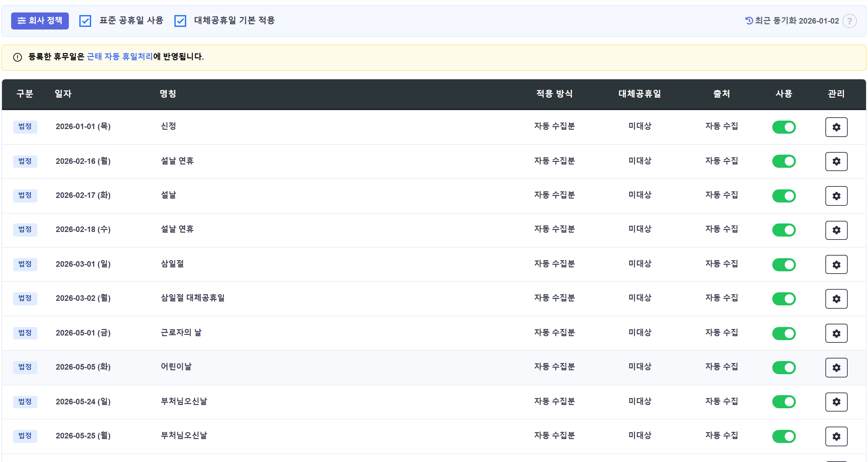Image resolution: width=868 pixels, height=462 pixels.
Task: Click the 관리 column header
Action: click(836, 94)
